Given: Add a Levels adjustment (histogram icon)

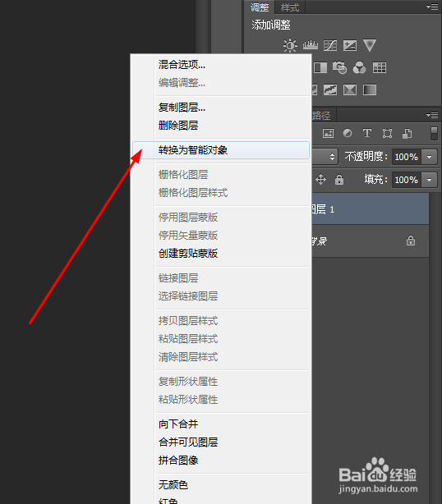Looking at the screenshot, I should [310, 45].
